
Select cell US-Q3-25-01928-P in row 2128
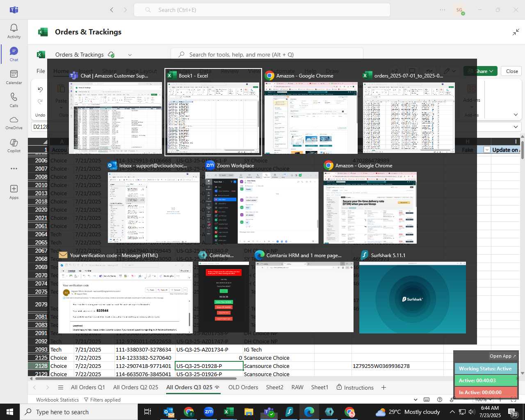[x=209, y=366]
